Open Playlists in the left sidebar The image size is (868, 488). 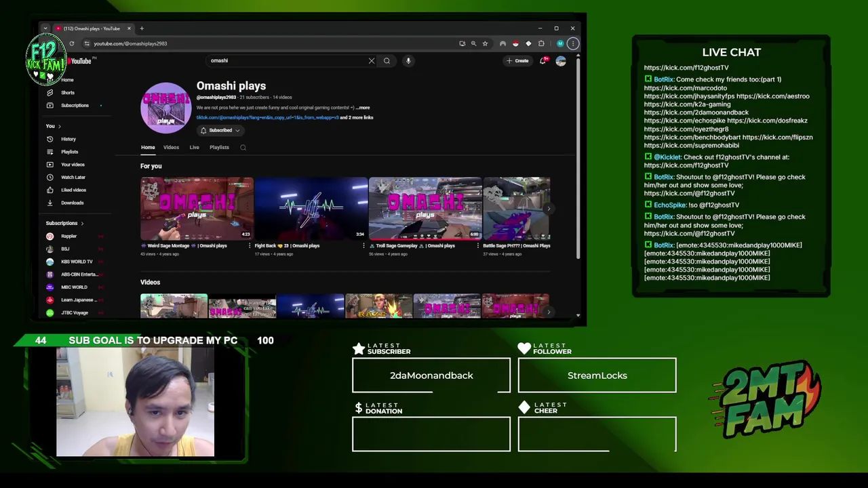pos(69,152)
